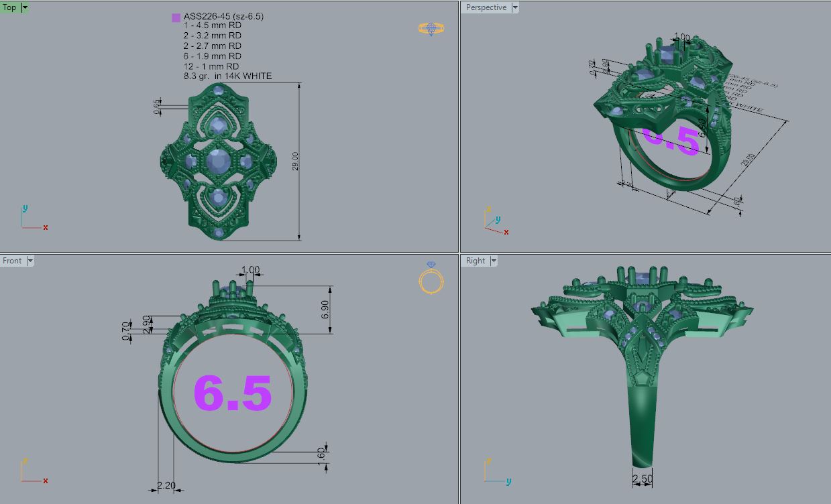Select the 0.70 dimension in Front viewport
The height and width of the screenshot is (504, 831).
125,332
